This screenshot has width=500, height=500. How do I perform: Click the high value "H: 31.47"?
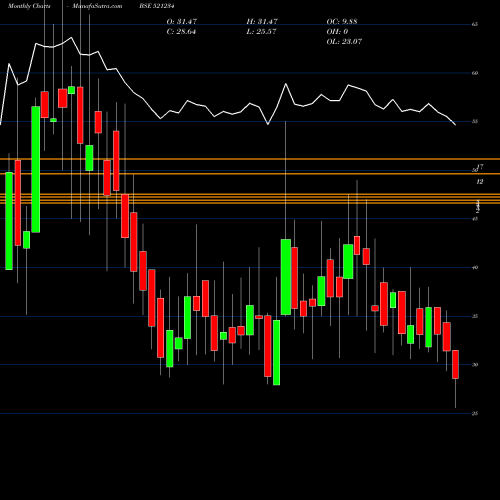point(262,21)
